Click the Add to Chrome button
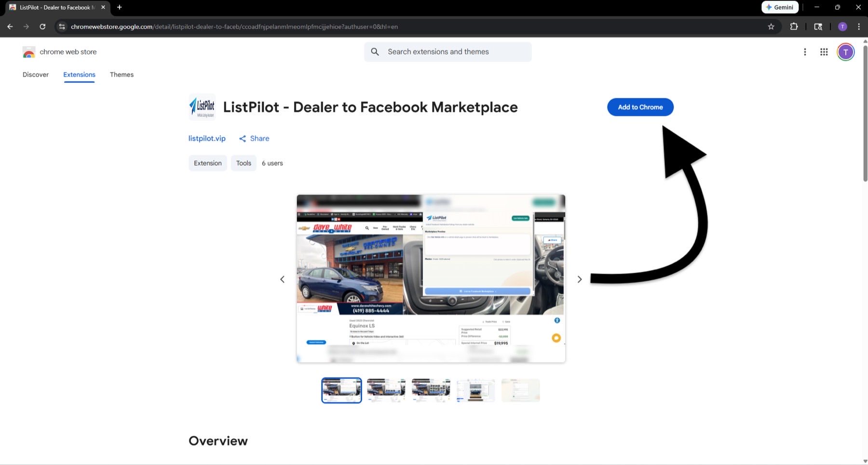 (x=640, y=107)
